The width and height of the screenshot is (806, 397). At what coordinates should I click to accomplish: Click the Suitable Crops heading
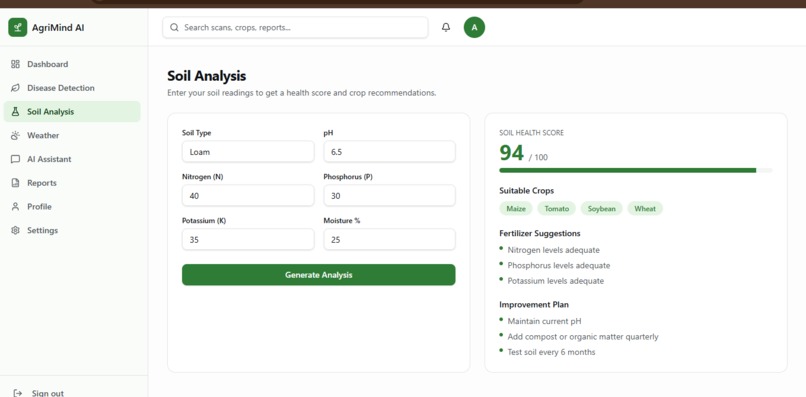click(526, 190)
